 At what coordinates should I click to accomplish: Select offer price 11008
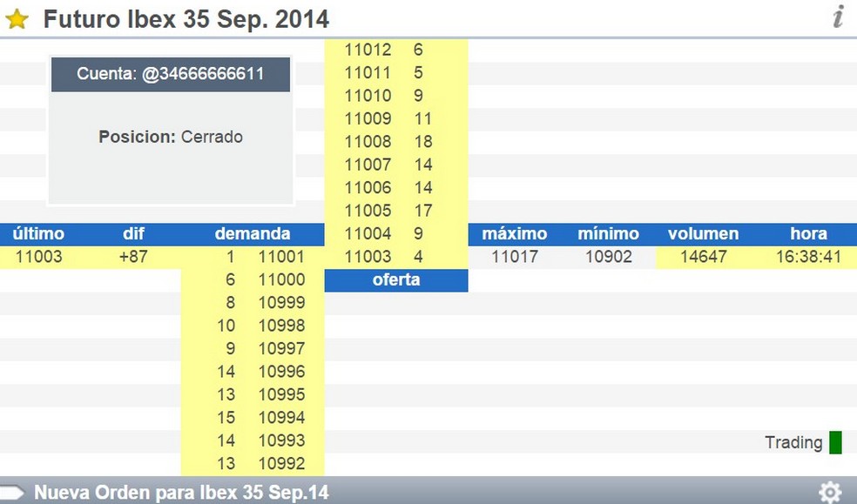pyautogui.click(x=368, y=141)
